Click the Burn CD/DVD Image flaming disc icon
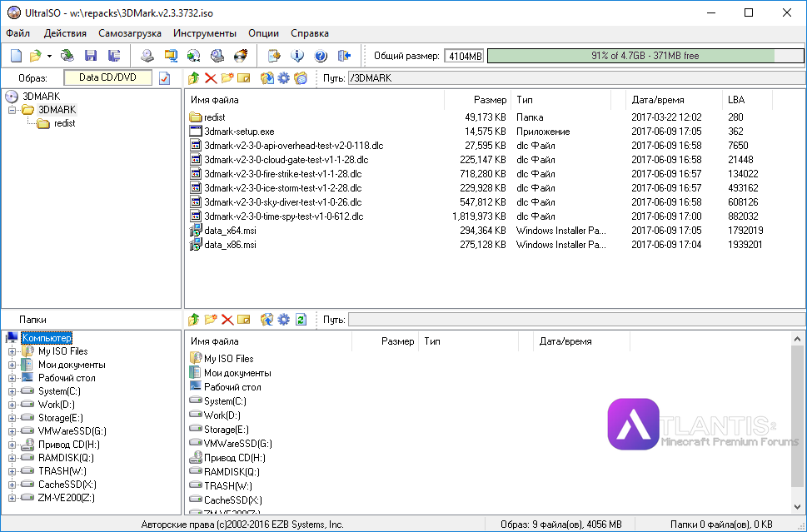Viewport: 807px width, 532px height. [x=241, y=56]
